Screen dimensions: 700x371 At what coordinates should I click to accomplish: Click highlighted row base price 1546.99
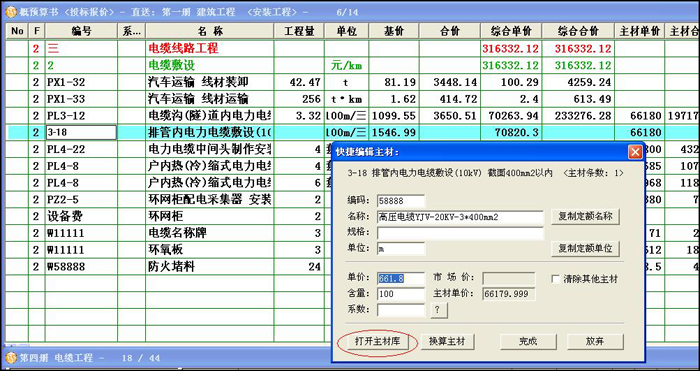click(394, 133)
